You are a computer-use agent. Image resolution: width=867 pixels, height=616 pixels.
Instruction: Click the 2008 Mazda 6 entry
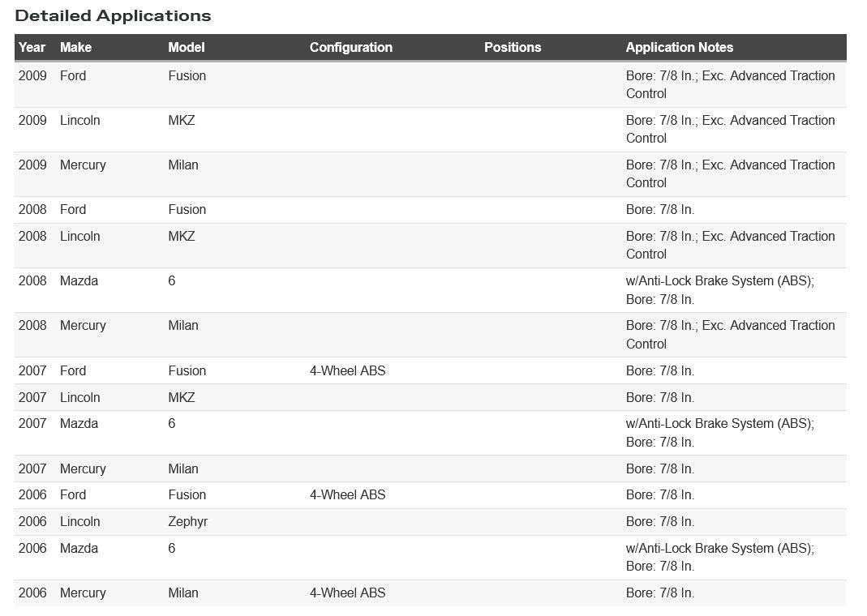[x=430, y=290]
